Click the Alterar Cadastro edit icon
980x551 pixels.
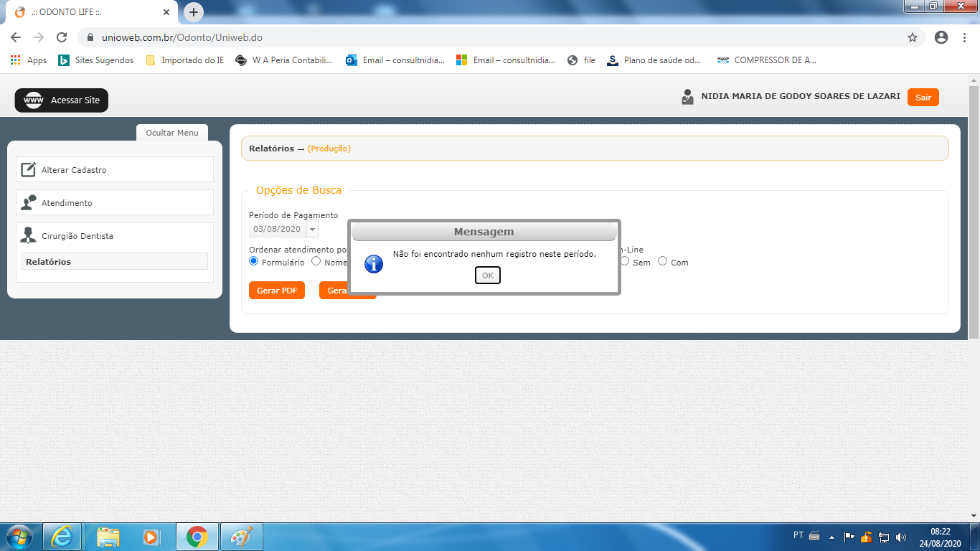click(x=29, y=169)
